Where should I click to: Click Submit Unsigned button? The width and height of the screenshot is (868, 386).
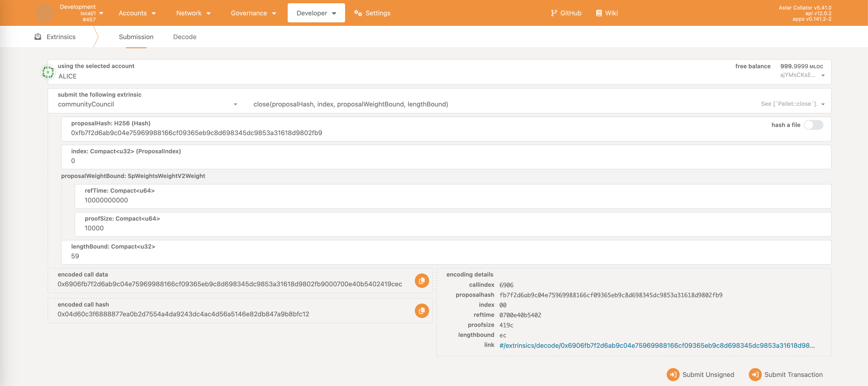(x=700, y=375)
